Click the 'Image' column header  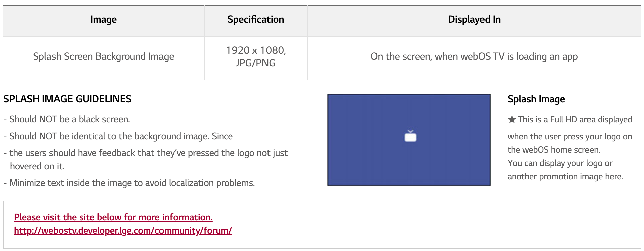coord(103,20)
